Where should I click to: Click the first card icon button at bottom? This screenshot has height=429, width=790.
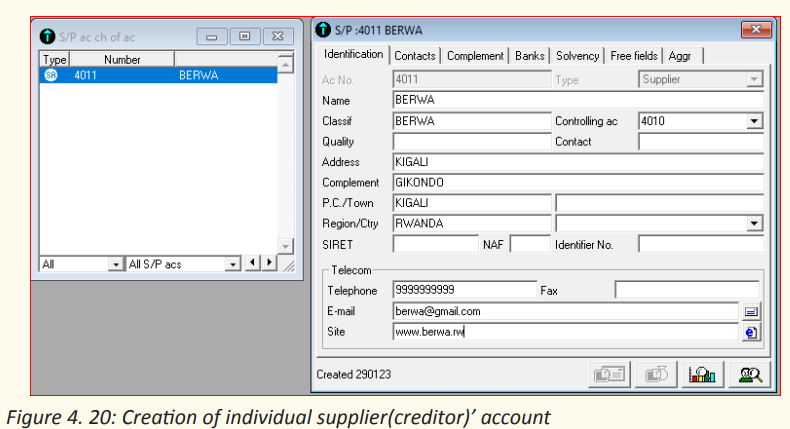pyautogui.click(x=609, y=375)
